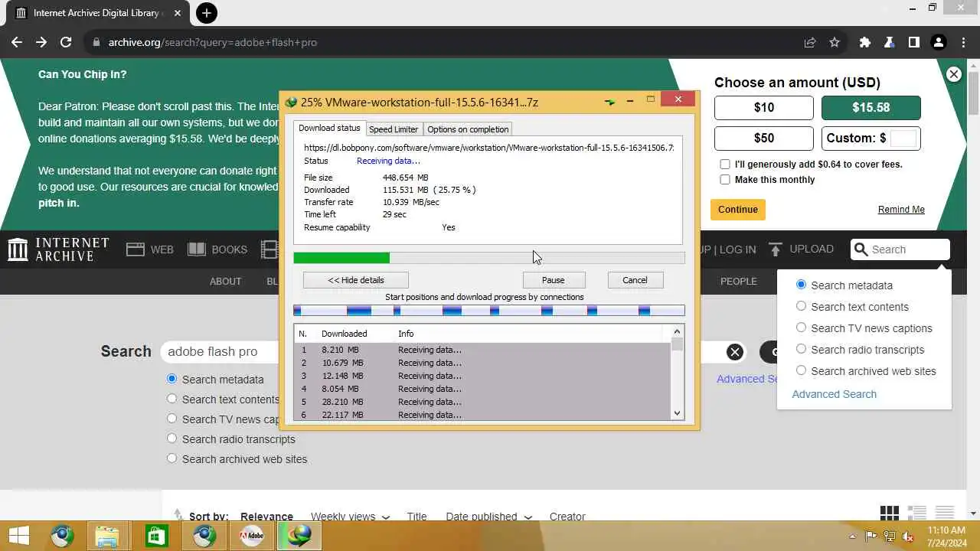
Task: Click the connections list scroll-down arrow
Action: [677, 413]
